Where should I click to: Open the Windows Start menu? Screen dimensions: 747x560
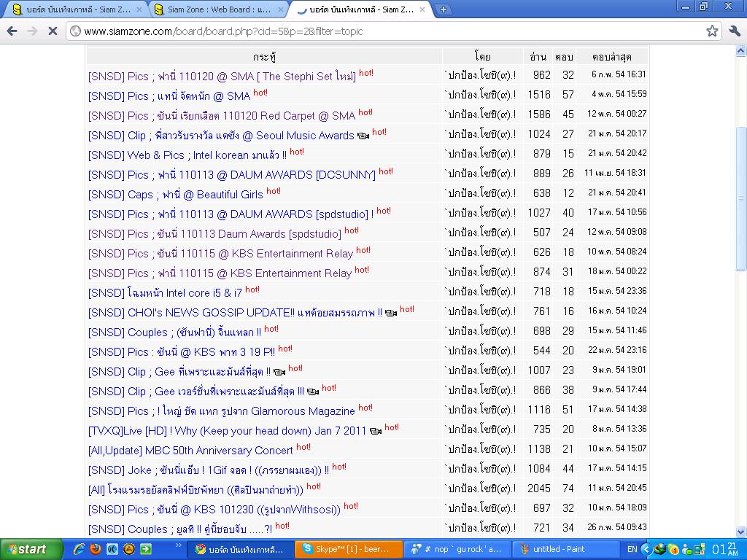[x=31, y=549]
